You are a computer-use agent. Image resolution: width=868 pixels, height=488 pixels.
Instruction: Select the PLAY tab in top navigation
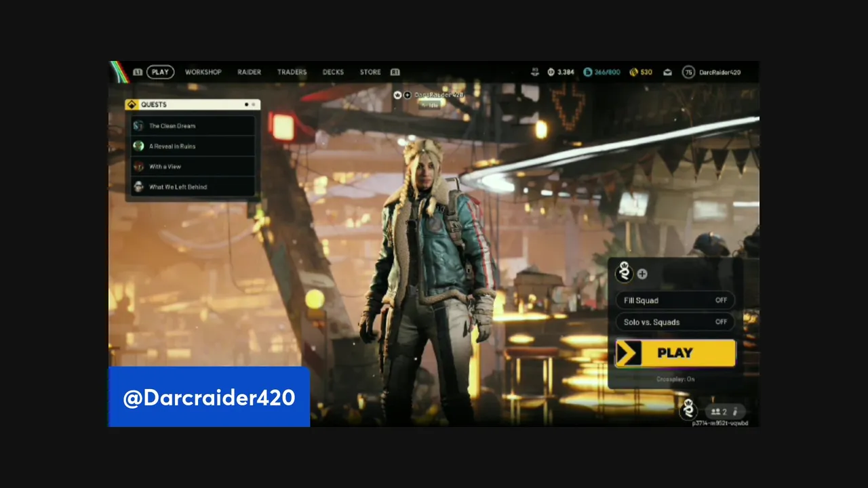click(160, 72)
